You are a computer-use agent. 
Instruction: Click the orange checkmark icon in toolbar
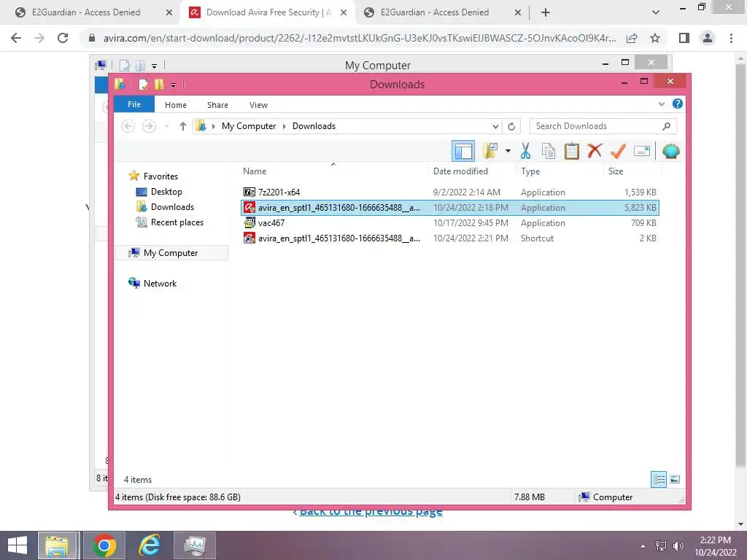(618, 152)
